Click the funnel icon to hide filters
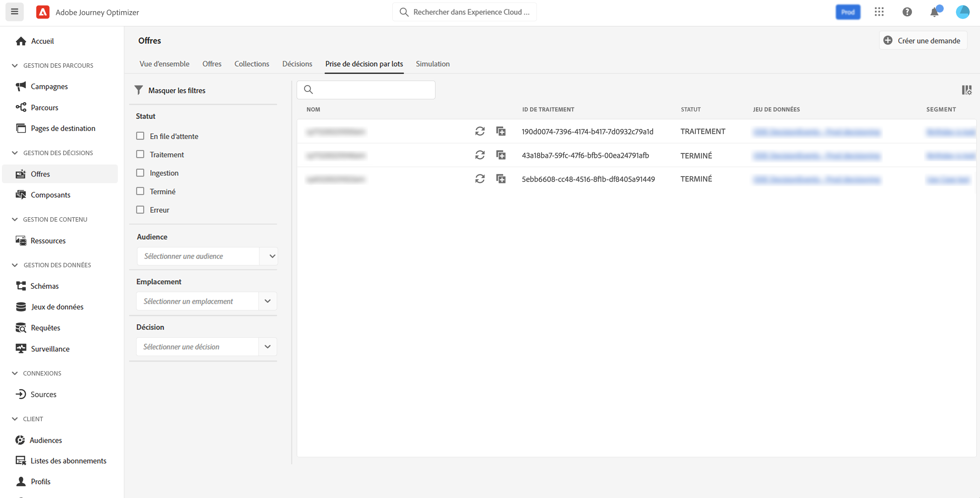 pos(138,90)
